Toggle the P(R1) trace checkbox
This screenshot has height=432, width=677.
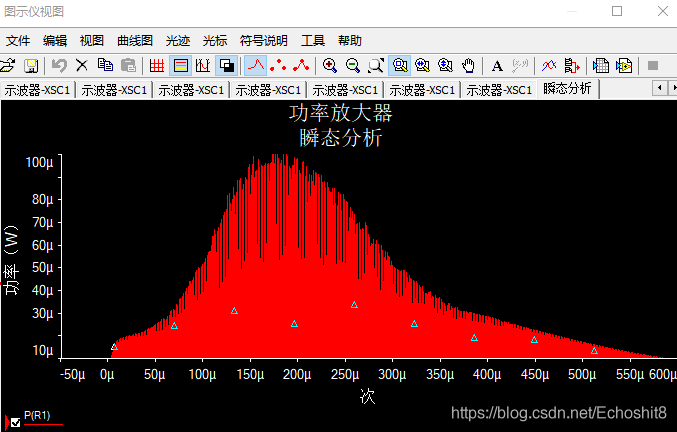(x=16, y=422)
